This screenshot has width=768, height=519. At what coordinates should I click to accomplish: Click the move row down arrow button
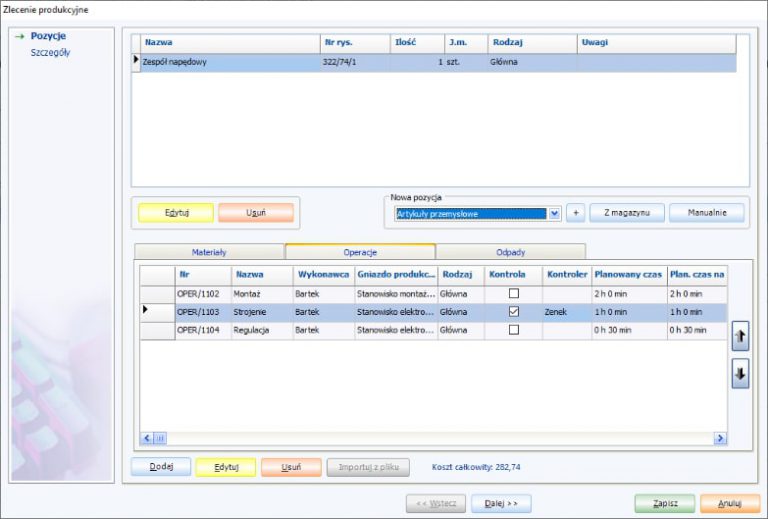[x=740, y=375]
